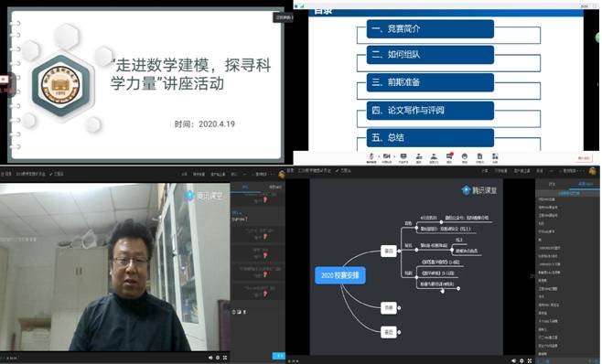This screenshot has height=364, width=602.
Task: Click the volume speaker icon under the webcam video
Action: click(x=210, y=358)
